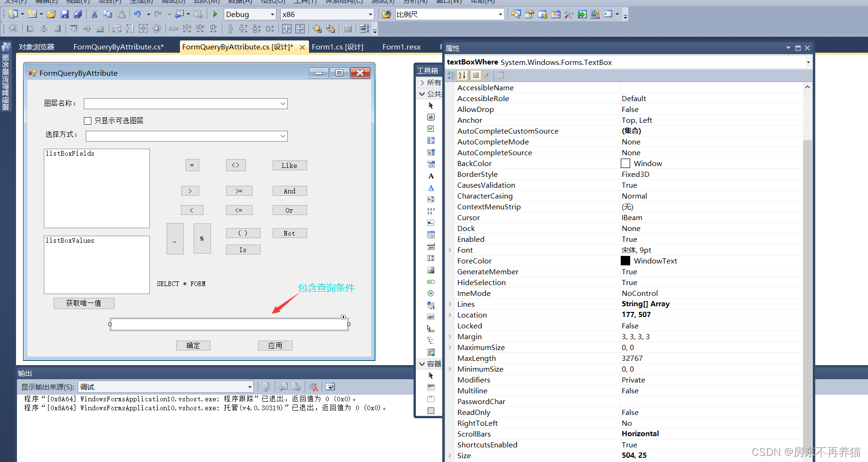Select the Pointer tool in toolbox
This screenshot has width=868, height=462.
point(430,105)
